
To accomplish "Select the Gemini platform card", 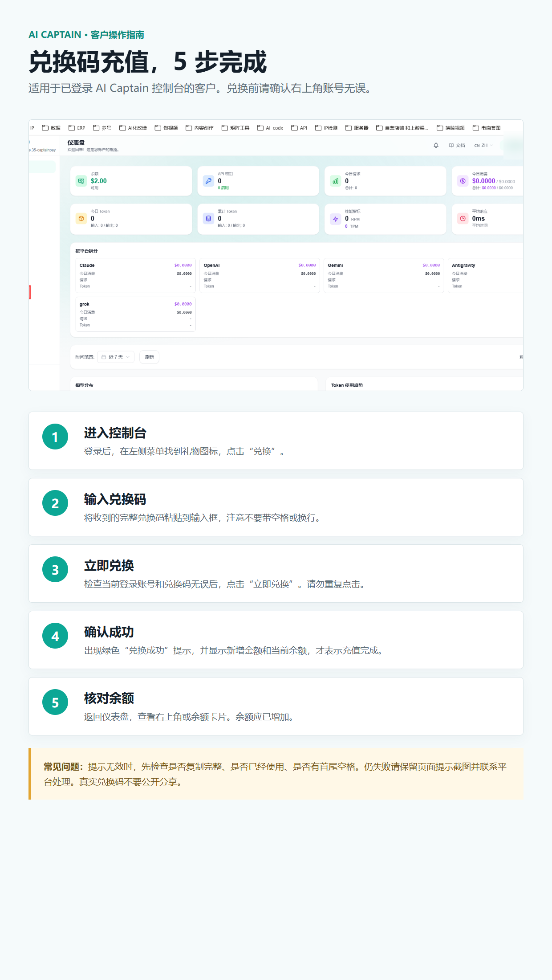I will pos(384,275).
